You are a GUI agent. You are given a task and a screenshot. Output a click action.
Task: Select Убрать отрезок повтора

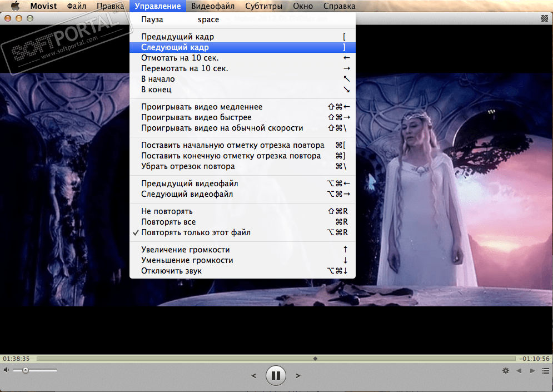pos(242,166)
